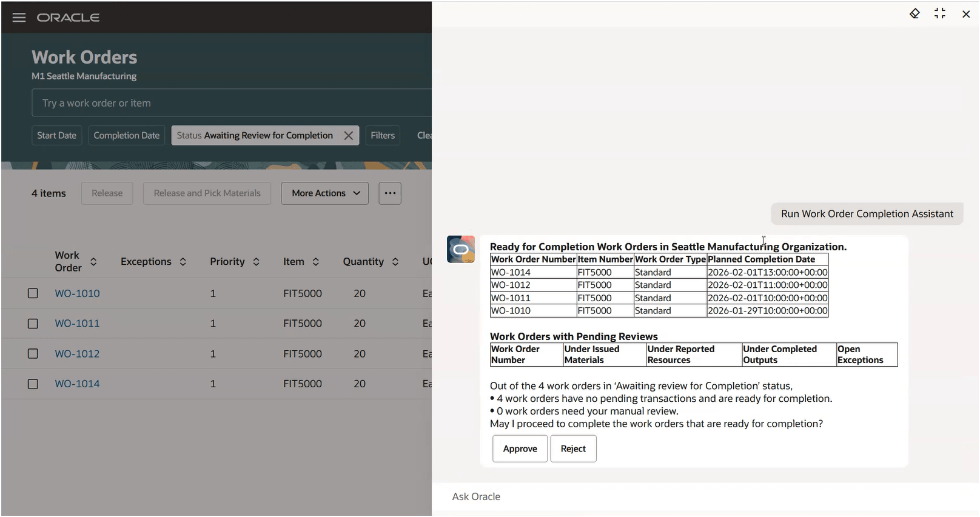The image size is (980, 517).
Task: Clear the chat with the eraser icon
Action: [x=915, y=13]
